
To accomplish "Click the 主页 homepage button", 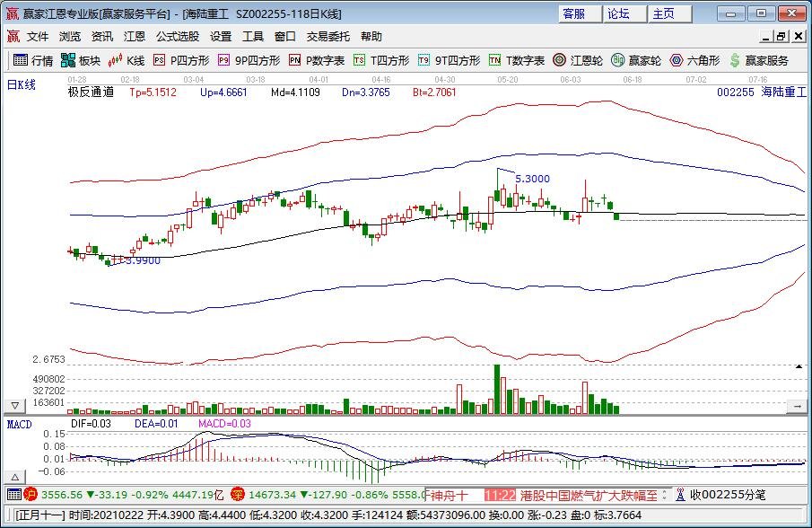I will 670,14.
